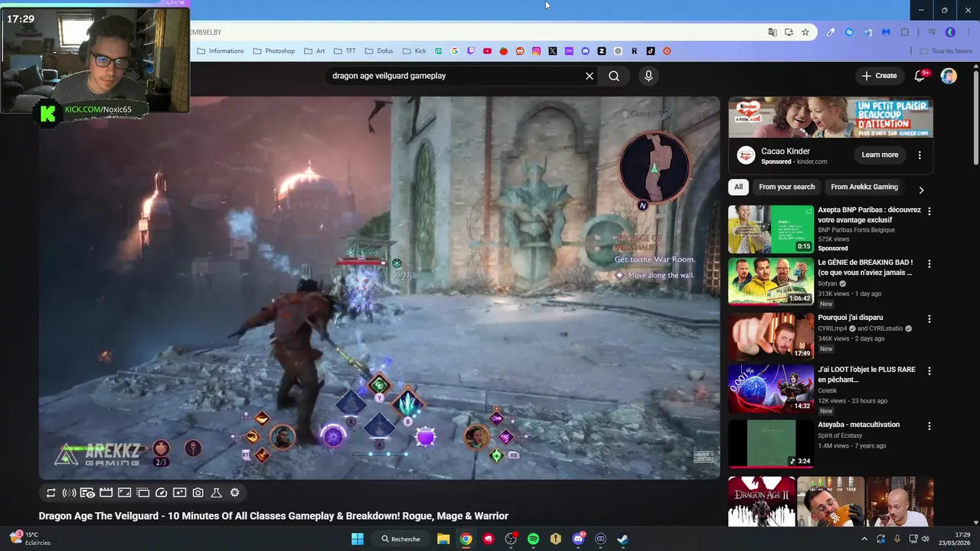
Task: Click the clapperboard icon under the video
Action: (x=106, y=493)
